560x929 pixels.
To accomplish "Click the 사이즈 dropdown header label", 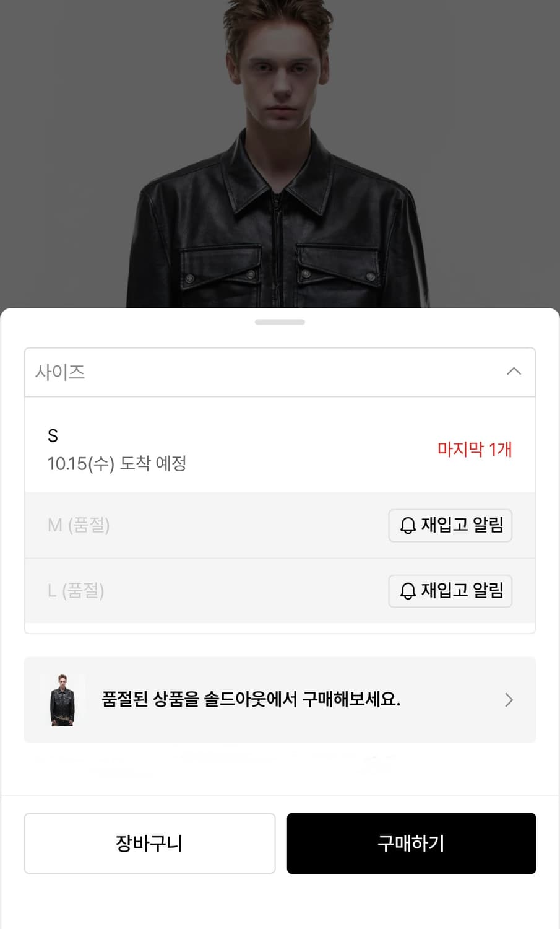I will 60,372.
